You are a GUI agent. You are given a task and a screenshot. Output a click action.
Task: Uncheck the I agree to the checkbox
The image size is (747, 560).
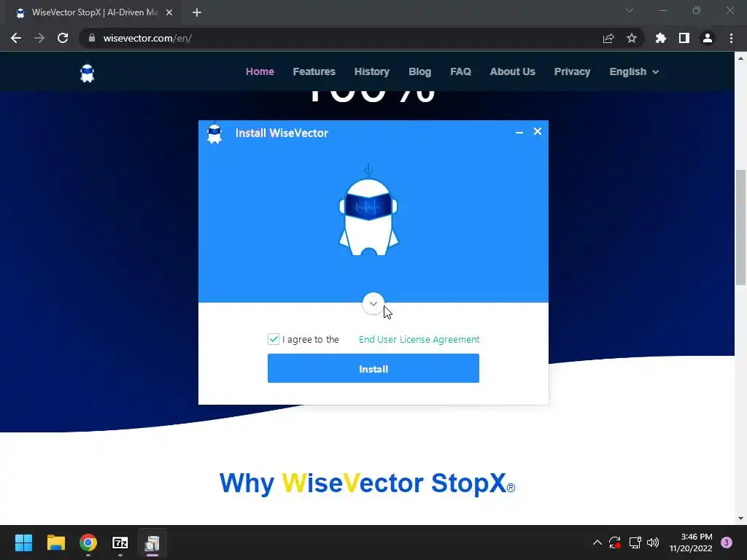click(x=274, y=339)
